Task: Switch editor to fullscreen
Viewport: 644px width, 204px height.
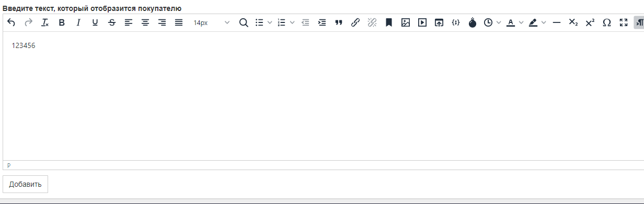Action: click(x=624, y=22)
